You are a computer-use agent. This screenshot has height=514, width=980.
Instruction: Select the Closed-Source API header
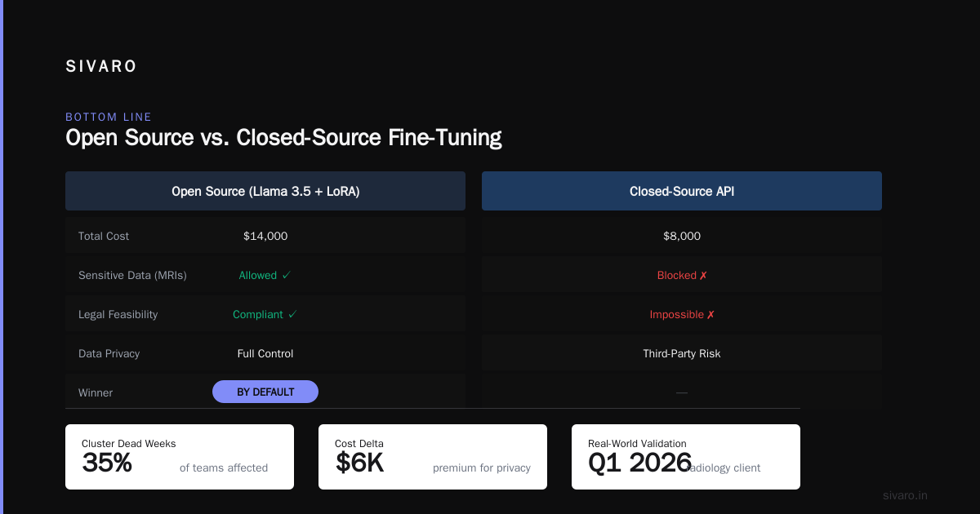point(682,191)
